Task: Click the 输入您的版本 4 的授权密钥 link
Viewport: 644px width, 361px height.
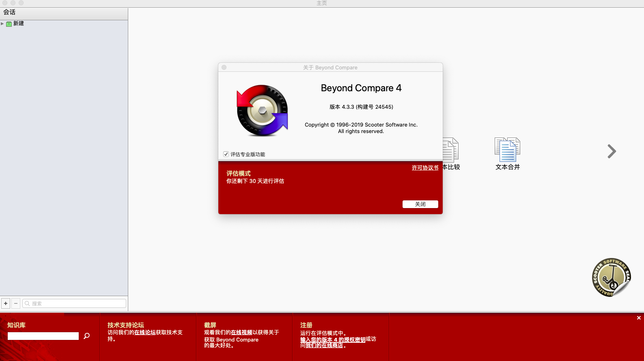Action: coord(333,340)
